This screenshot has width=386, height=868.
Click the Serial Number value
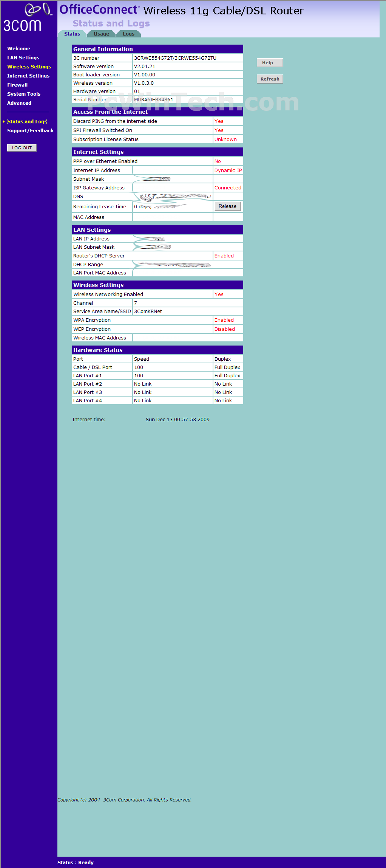pos(154,99)
